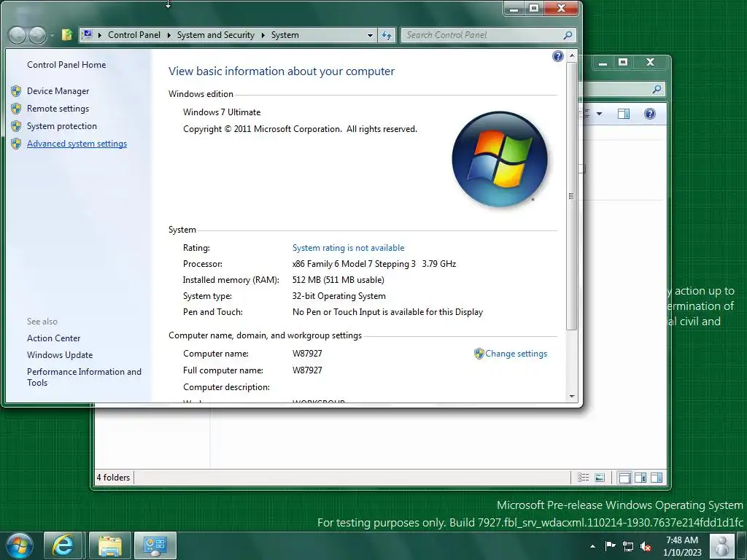Open System protection link
The width and height of the screenshot is (747, 560).
61,126
